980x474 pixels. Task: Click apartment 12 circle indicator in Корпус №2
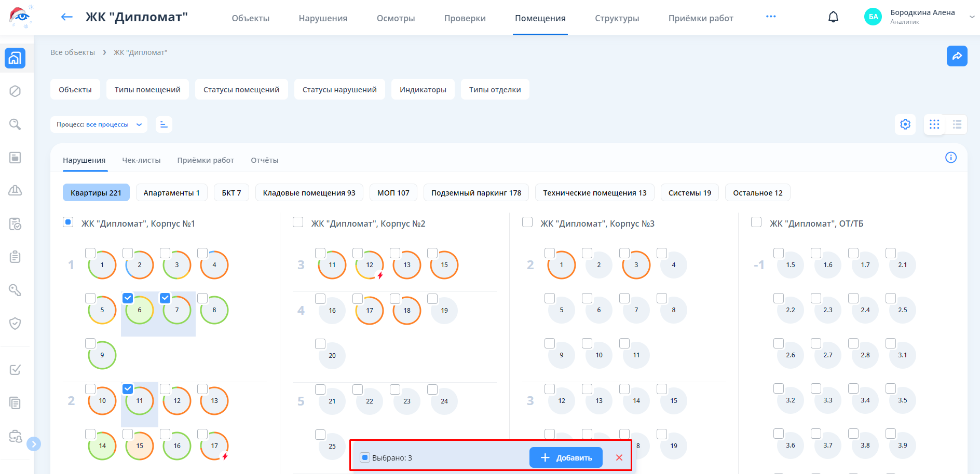pos(370,265)
